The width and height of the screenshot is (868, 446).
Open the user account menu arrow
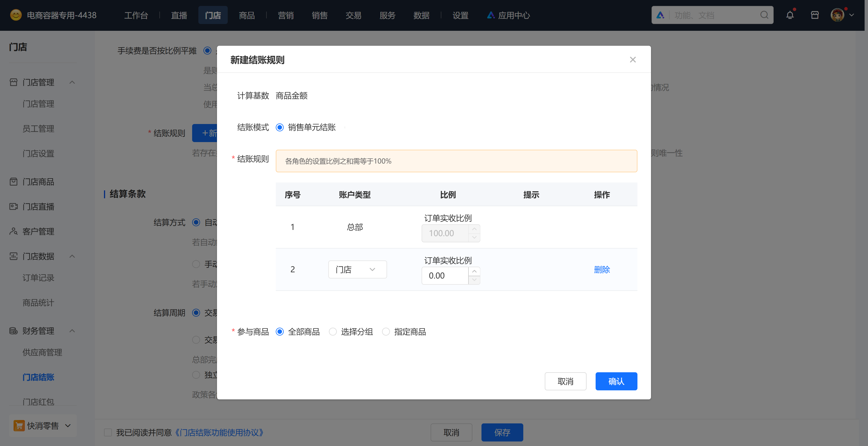(852, 15)
